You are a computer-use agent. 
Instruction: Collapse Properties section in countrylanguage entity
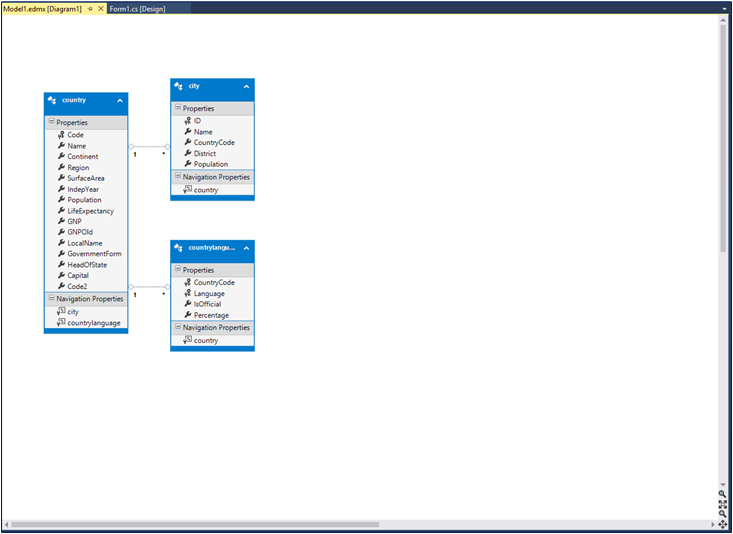(178, 270)
